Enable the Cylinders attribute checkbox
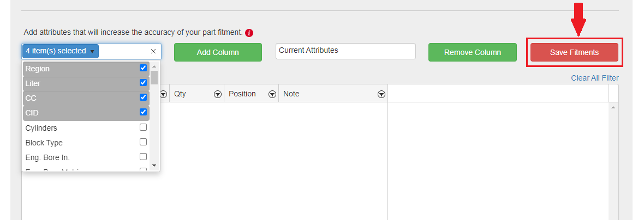 pos(143,127)
